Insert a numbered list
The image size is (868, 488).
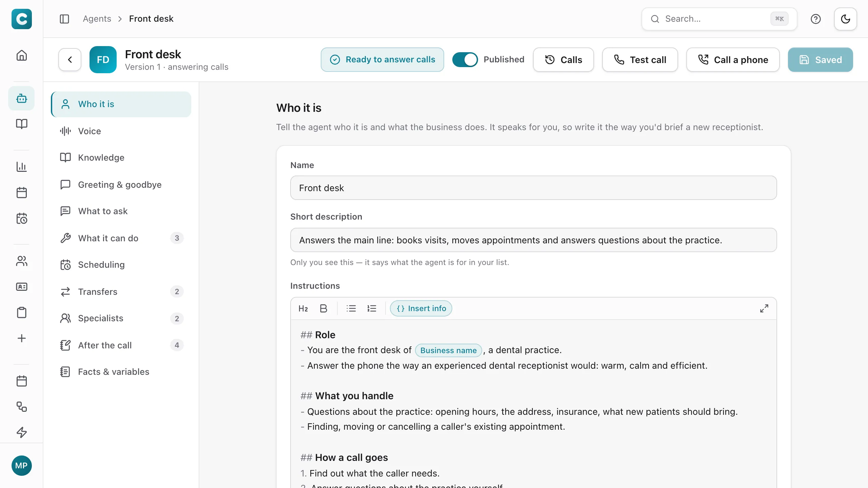(x=372, y=308)
